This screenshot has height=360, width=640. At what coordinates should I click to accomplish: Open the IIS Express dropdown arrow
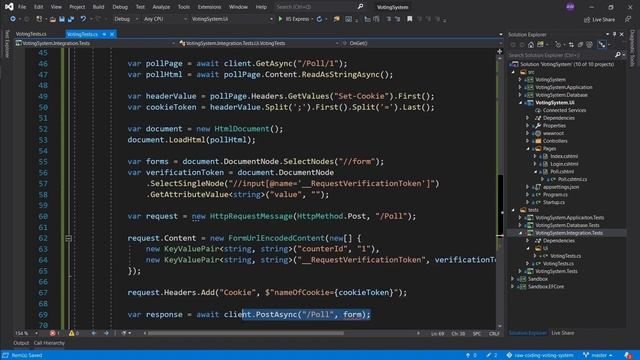(312, 19)
